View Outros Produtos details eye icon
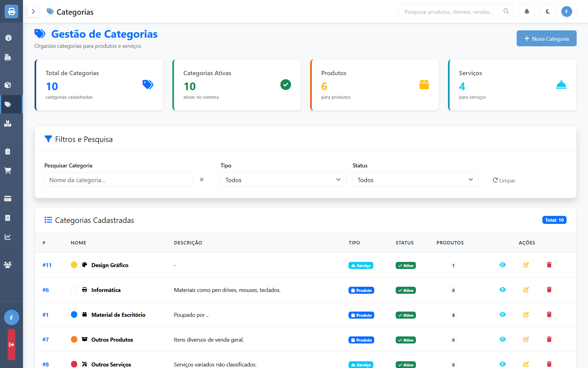 click(503, 339)
